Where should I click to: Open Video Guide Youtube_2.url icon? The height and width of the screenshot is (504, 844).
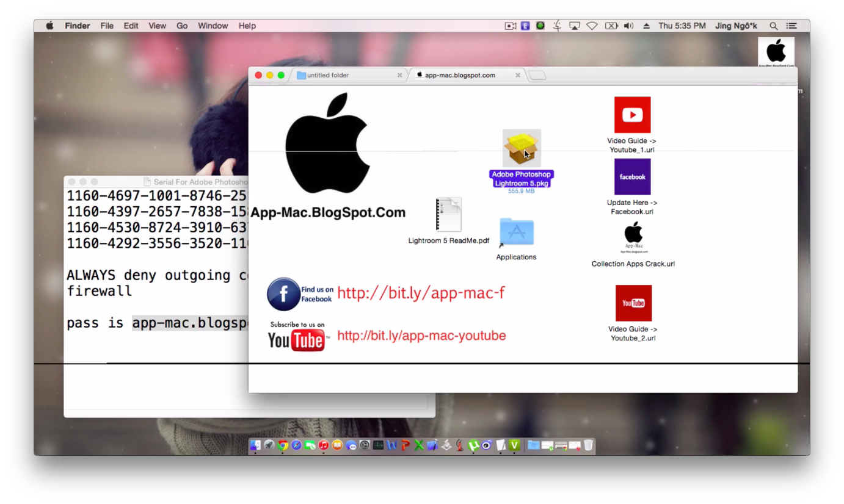tap(633, 303)
